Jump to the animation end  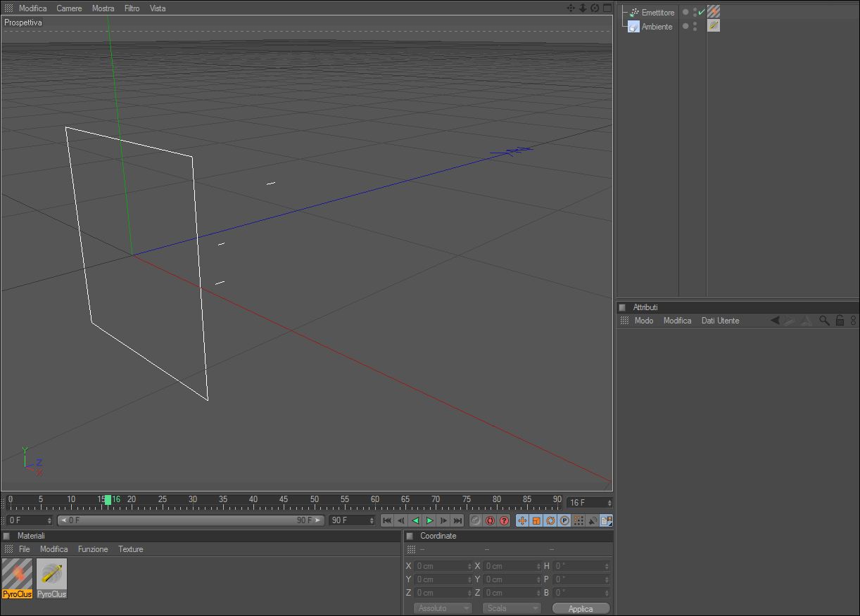point(457,520)
